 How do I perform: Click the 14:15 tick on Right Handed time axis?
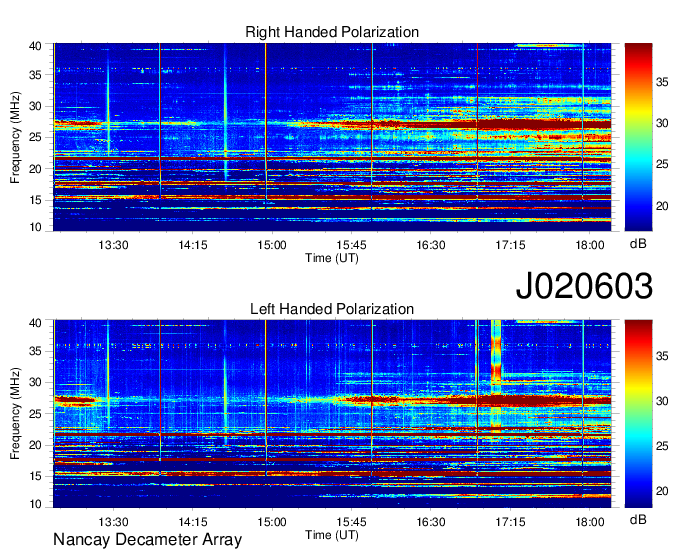click(193, 245)
